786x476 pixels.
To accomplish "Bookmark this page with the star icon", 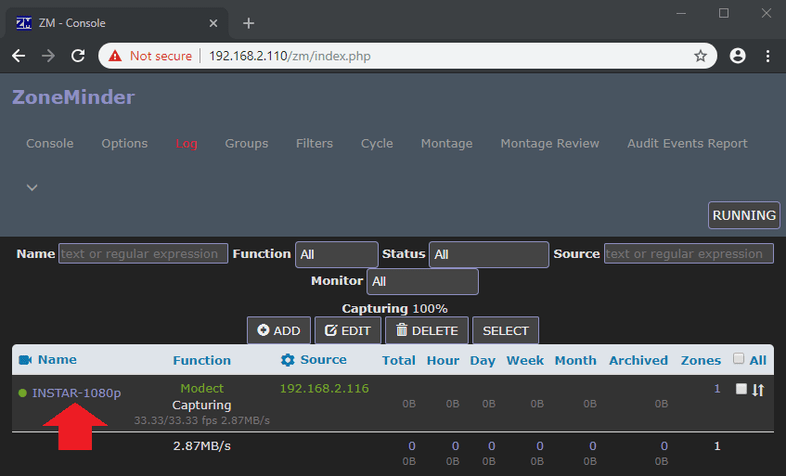I will (700, 56).
